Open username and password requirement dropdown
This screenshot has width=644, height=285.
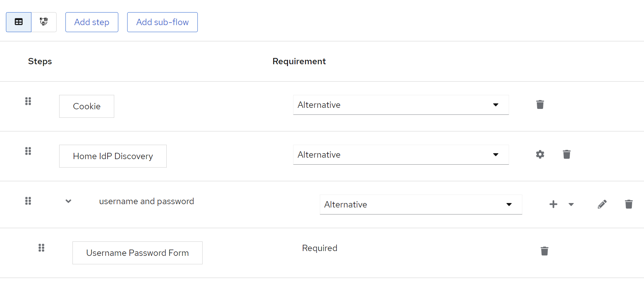coord(421,205)
